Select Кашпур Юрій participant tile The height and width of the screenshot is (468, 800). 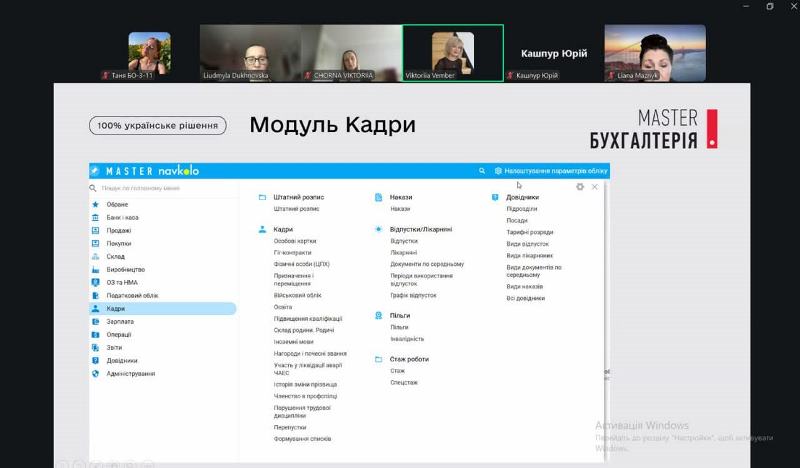point(554,53)
